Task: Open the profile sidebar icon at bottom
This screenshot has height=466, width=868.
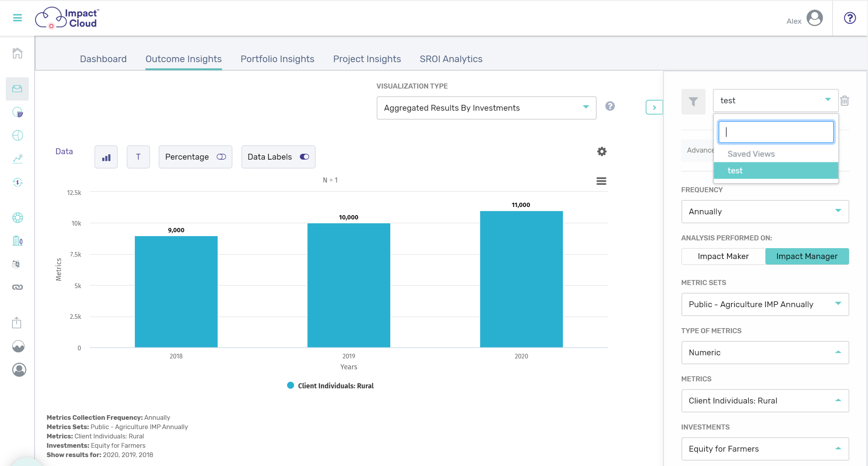Action: point(19,370)
